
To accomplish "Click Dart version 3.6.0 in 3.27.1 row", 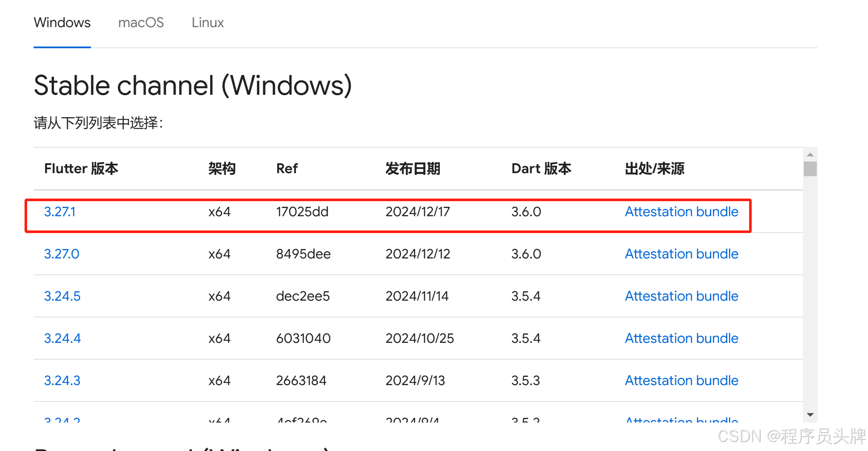I will tap(526, 212).
